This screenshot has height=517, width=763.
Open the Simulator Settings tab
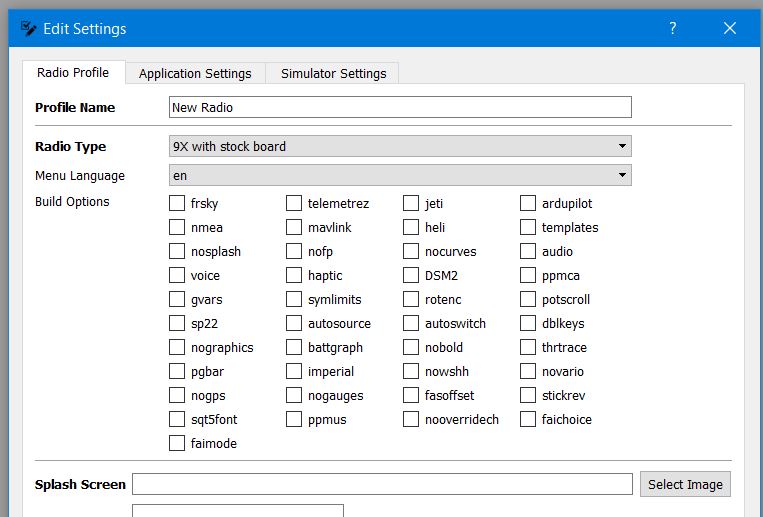(333, 73)
